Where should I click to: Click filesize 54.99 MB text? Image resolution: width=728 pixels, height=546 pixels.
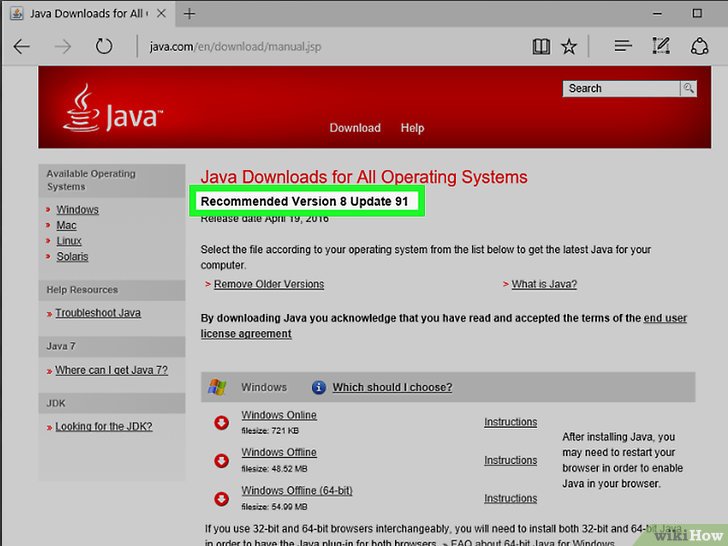pos(274,507)
